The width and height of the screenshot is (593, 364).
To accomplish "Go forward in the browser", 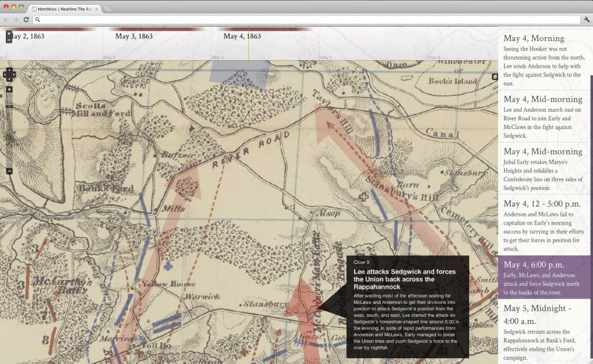I will (16, 19).
